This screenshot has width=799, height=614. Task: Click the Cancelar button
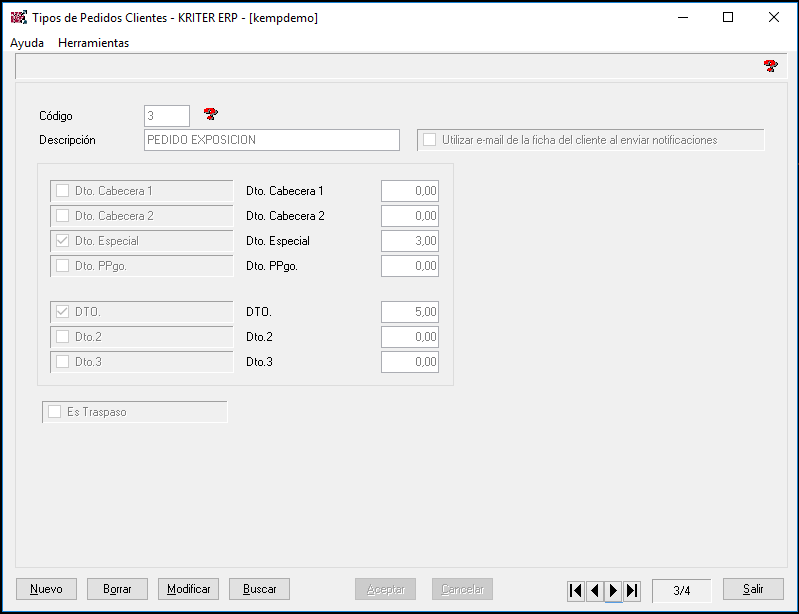[462, 589]
